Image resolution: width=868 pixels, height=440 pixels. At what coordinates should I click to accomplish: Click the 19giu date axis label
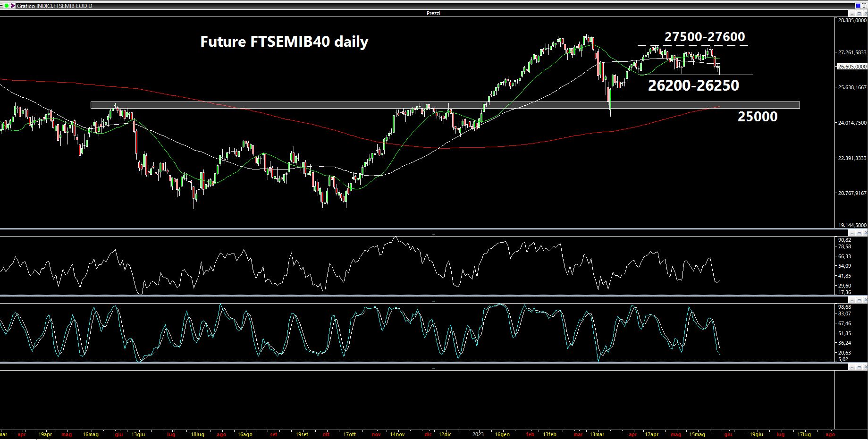pos(756,434)
